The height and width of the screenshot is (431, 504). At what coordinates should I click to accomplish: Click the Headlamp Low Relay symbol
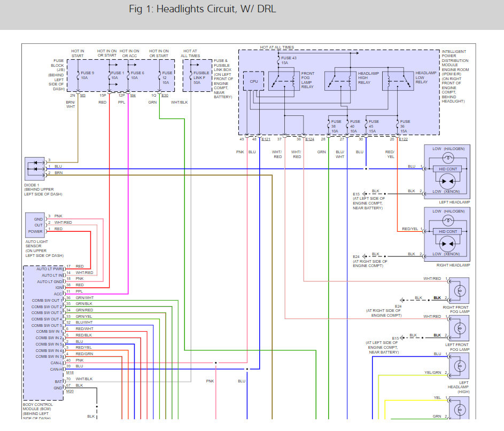click(x=398, y=81)
